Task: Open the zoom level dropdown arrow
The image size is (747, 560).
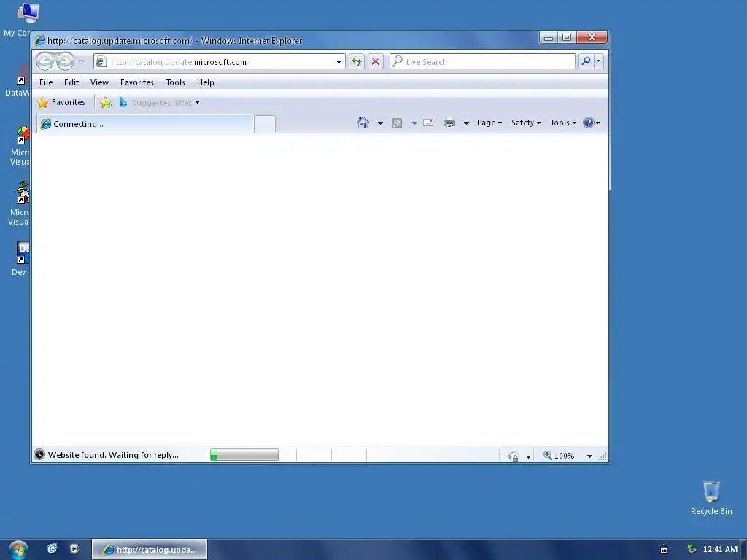Action: click(x=589, y=456)
